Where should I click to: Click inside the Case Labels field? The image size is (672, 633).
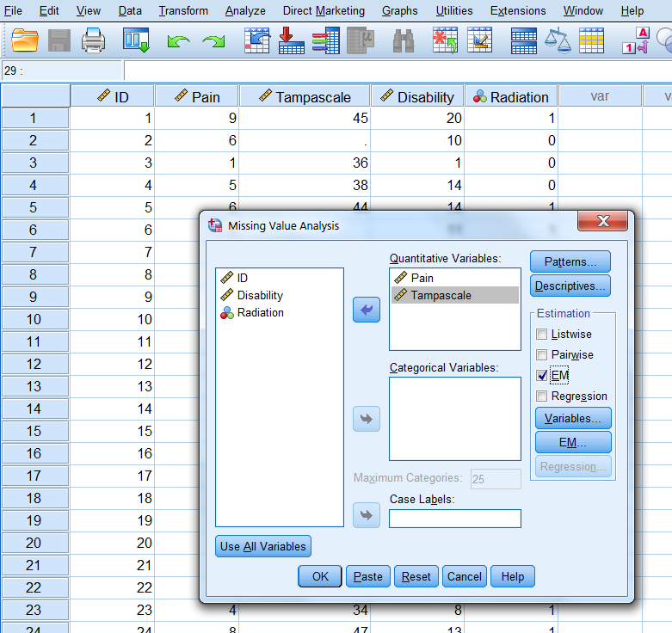point(454,519)
